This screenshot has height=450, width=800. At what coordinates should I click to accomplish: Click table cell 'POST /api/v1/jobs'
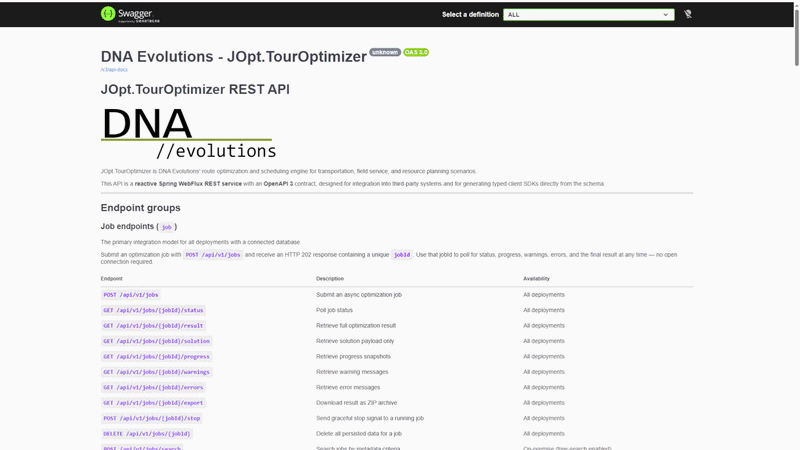point(131,295)
